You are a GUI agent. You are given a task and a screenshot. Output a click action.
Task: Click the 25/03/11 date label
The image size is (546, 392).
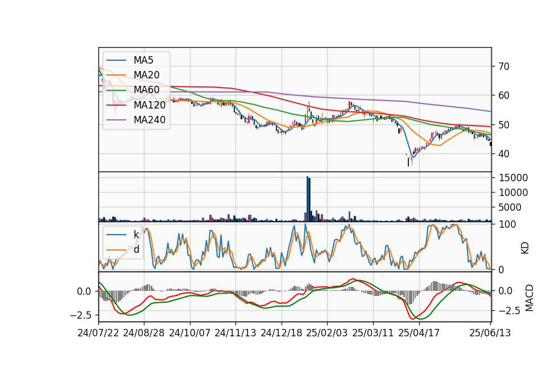point(373,333)
